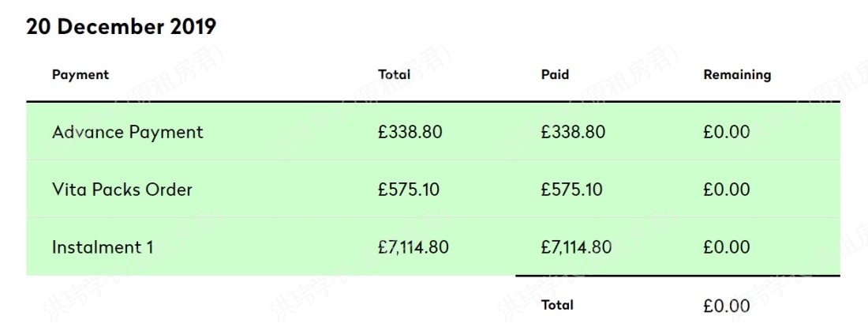Click Advance Payment total £338.80
The image size is (868, 331).
(x=410, y=132)
